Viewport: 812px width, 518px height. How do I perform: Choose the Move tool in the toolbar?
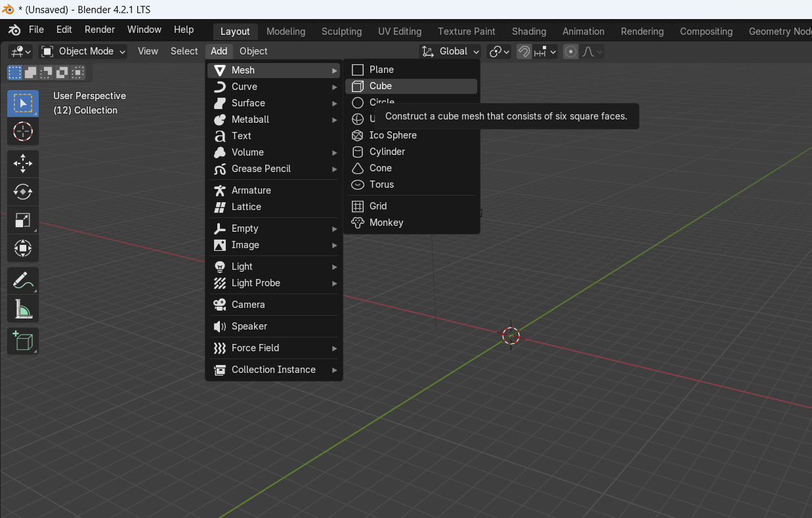[x=23, y=163]
